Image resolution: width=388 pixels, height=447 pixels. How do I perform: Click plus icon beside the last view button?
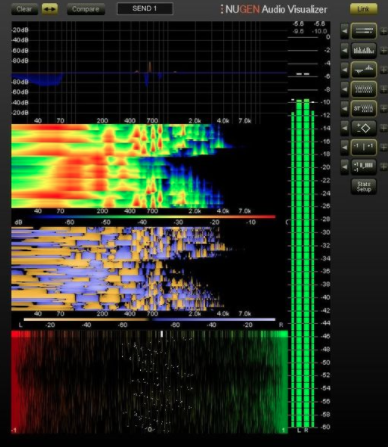tap(383, 167)
